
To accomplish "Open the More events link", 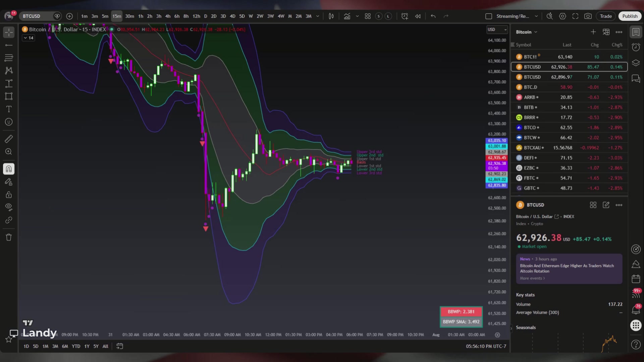I will [x=532, y=278].
